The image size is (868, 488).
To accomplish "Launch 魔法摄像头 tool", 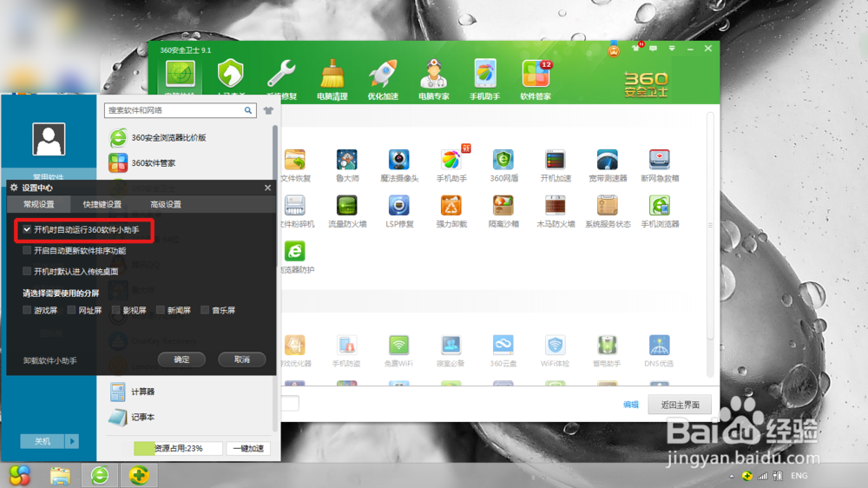I will pos(399,166).
